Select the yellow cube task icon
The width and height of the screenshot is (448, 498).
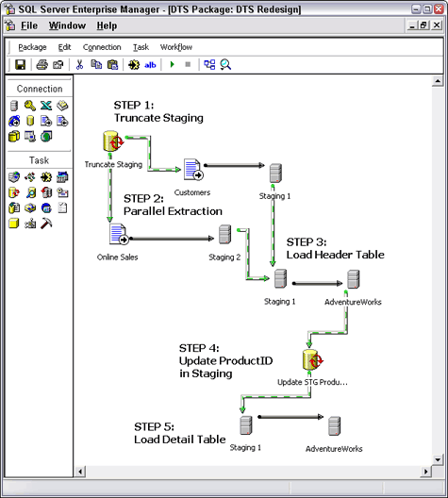(x=14, y=224)
